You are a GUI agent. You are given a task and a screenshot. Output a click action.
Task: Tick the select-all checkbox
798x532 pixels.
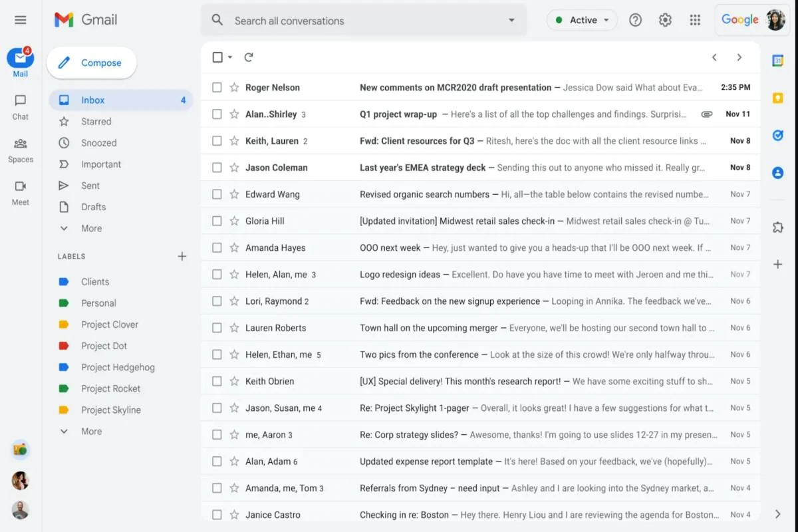coord(217,57)
